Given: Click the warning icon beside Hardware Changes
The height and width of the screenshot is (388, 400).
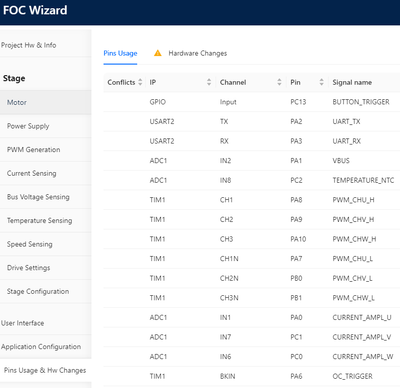Looking at the screenshot, I should coord(158,53).
